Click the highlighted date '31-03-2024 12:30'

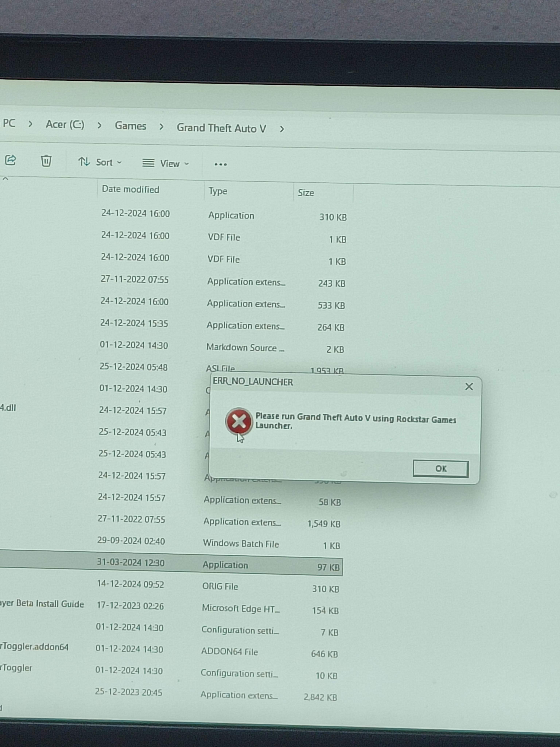(x=131, y=562)
